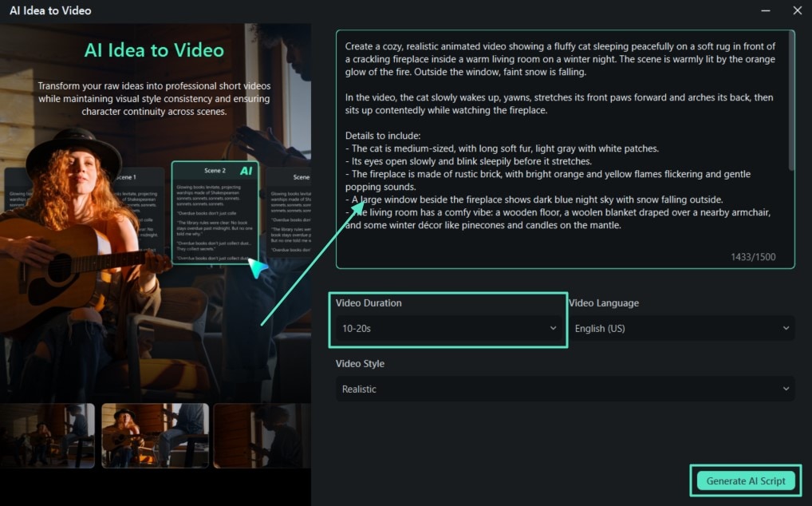Click the AI badge on Scene 2 card
This screenshot has height=506, width=812.
pyautogui.click(x=246, y=171)
